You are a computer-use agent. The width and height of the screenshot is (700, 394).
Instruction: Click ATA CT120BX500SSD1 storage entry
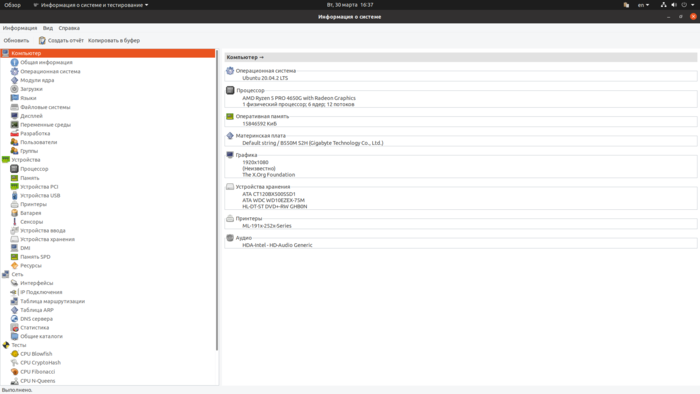click(x=269, y=194)
